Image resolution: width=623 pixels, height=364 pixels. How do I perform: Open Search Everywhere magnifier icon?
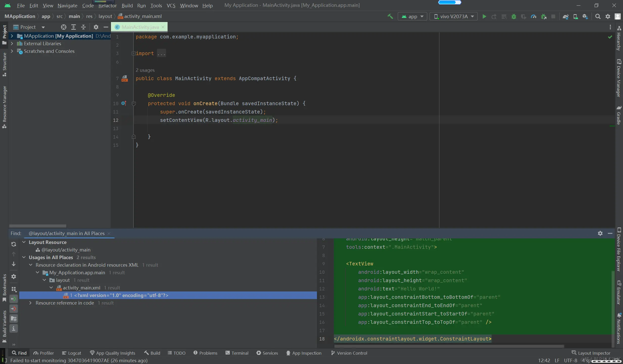[598, 16]
